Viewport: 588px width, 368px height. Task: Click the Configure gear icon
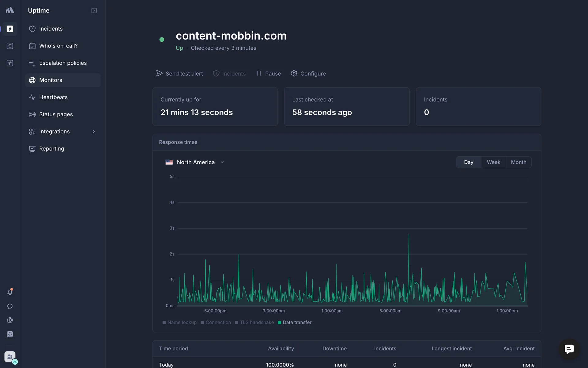[x=294, y=73]
